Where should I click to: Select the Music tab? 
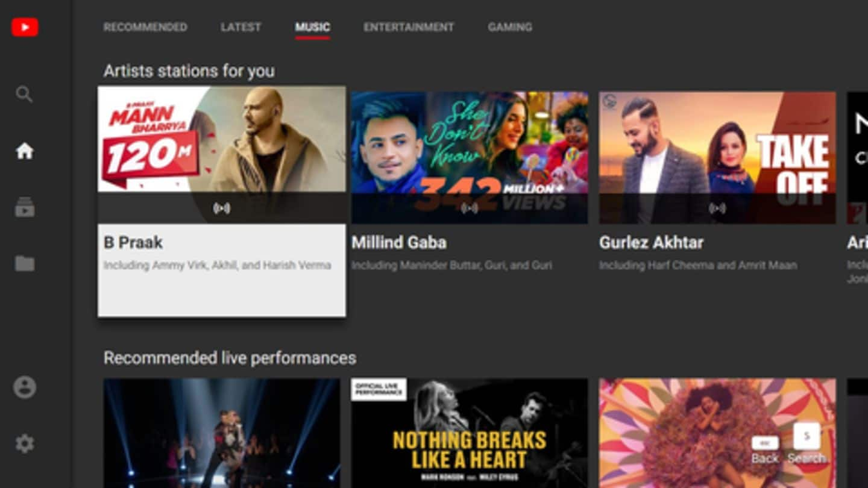click(312, 27)
